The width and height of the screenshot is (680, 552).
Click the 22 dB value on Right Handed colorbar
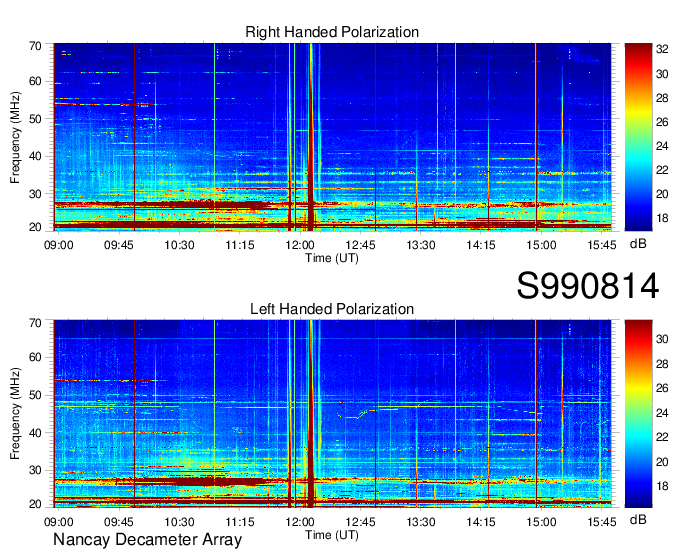[662, 170]
